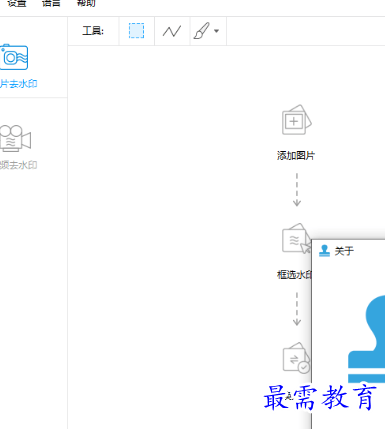Select the polyline selection tool
This screenshot has width=385, height=429.
click(x=172, y=31)
